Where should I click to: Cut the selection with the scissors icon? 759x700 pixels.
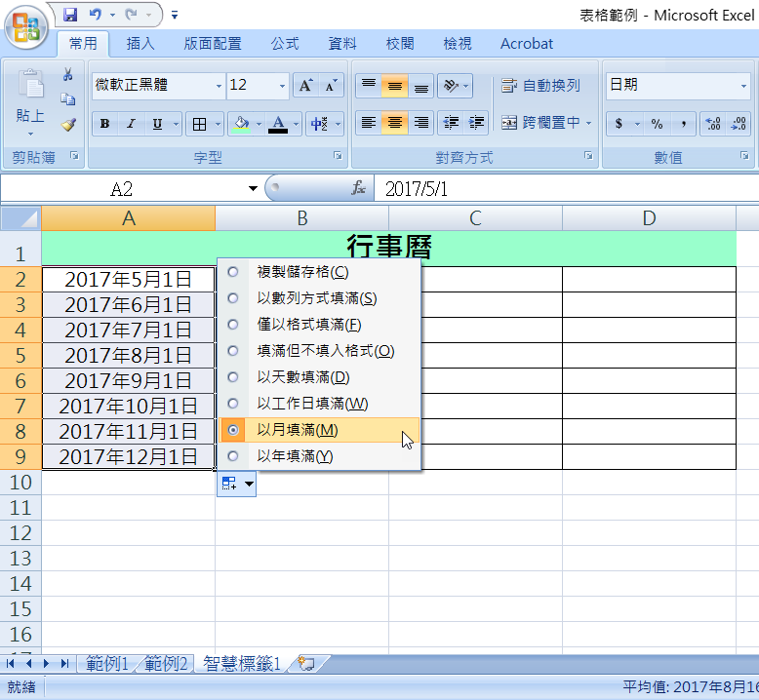click(67, 74)
